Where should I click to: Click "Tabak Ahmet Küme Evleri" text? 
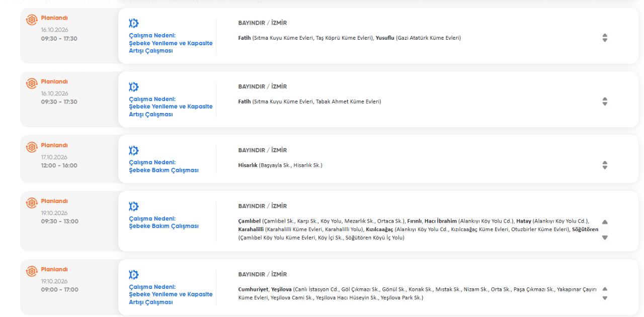click(x=347, y=102)
